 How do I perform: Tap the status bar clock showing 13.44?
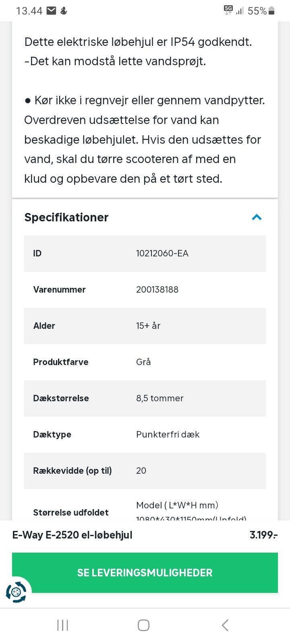29,11
